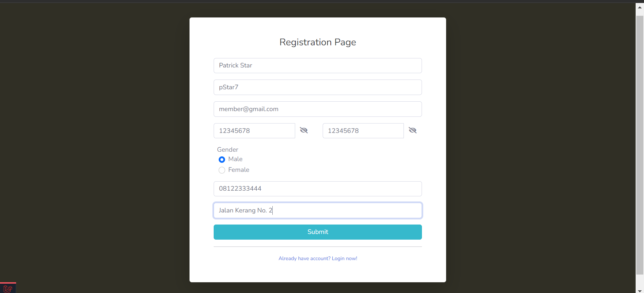The width and height of the screenshot is (644, 293).
Task: Toggle visibility of the first password field
Action: click(304, 131)
